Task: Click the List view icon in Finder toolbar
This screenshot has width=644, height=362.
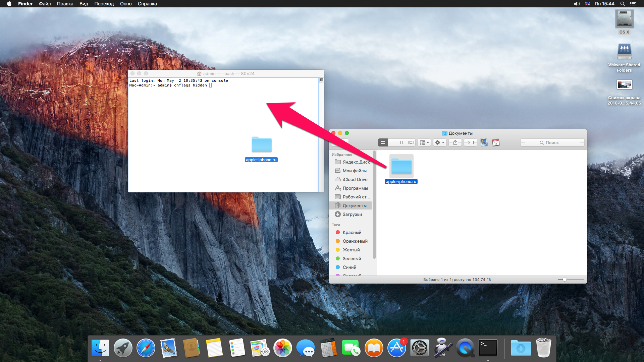Action: (x=392, y=142)
